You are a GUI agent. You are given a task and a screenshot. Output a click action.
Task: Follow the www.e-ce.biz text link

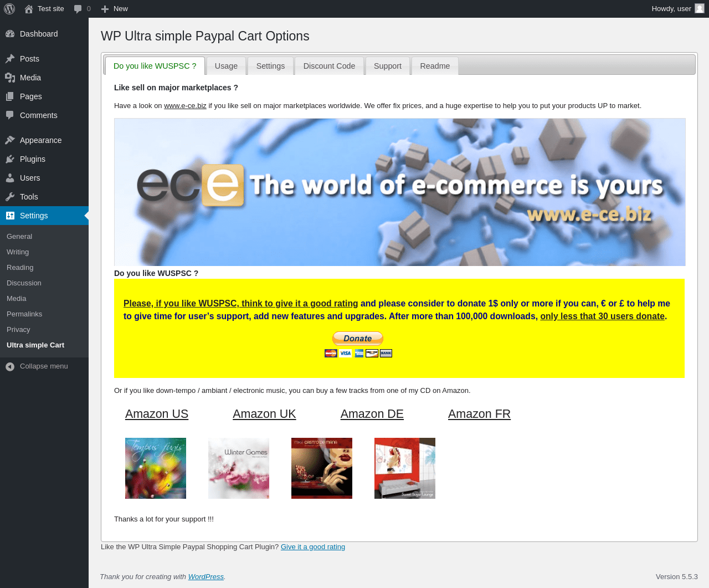[x=185, y=105]
